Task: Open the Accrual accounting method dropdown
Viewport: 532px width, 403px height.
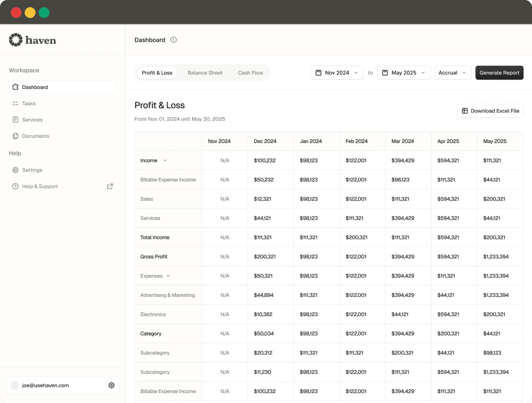Action: coord(452,73)
